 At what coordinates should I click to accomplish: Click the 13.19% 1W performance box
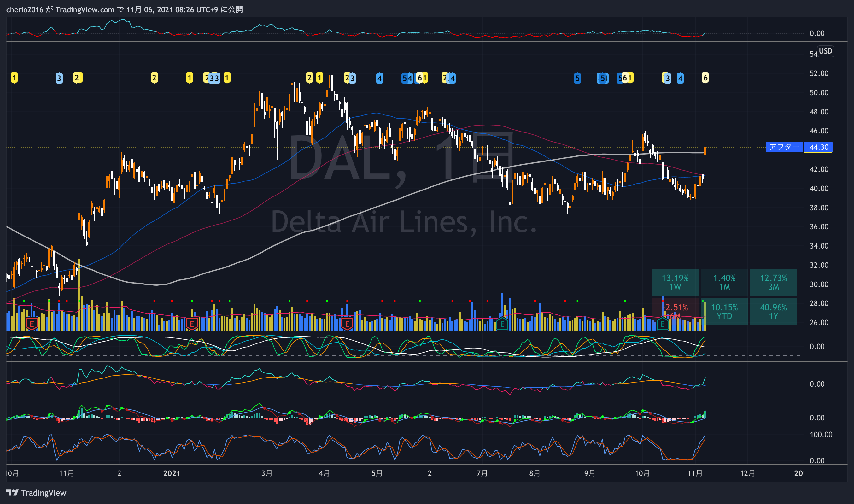[x=675, y=282]
